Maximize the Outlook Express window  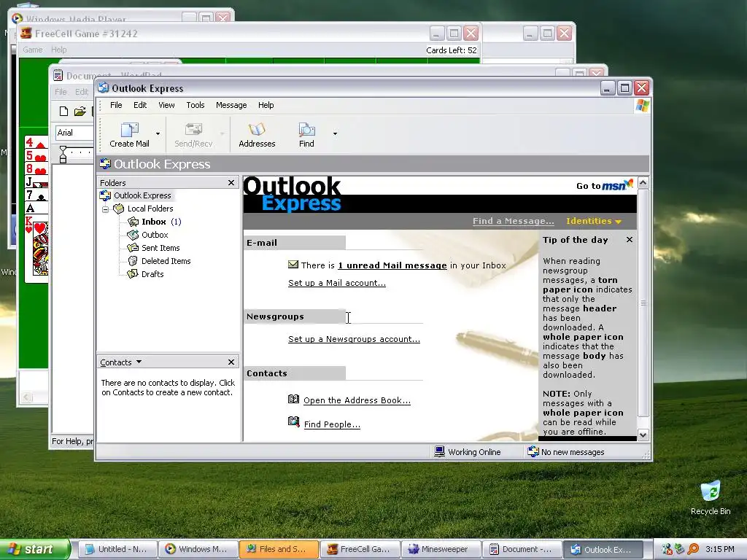coord(624,87)
